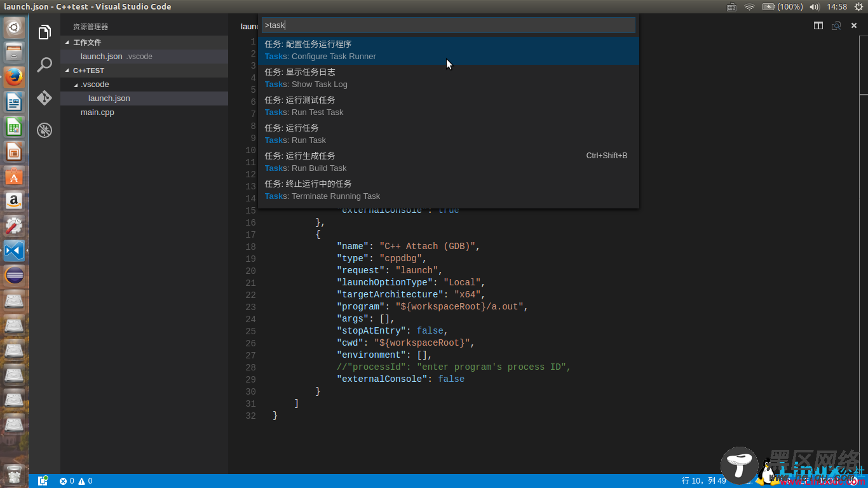Launch LibreOffice Writer from the launcher
This screenshot has height=488, width=868.
pos(14,102)
